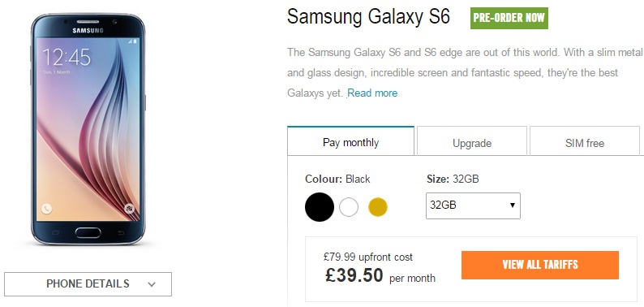Pick the gold colour swatch
644x307 pixels.
[378, 207]
